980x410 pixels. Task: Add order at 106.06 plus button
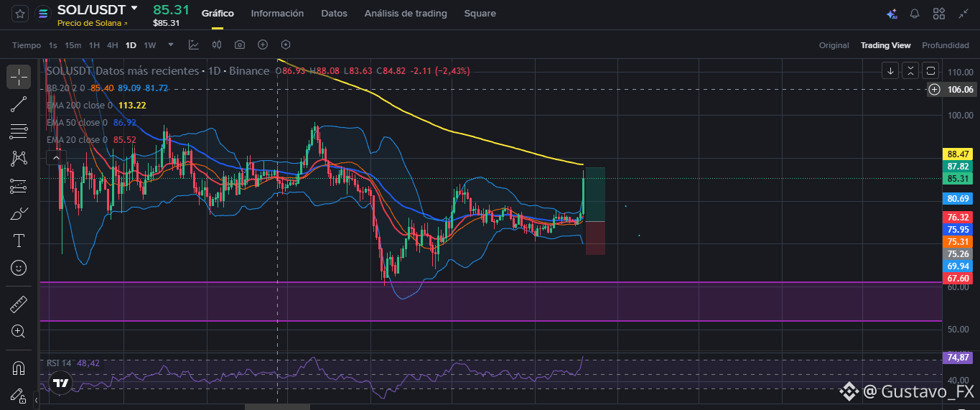click(934, 90)
